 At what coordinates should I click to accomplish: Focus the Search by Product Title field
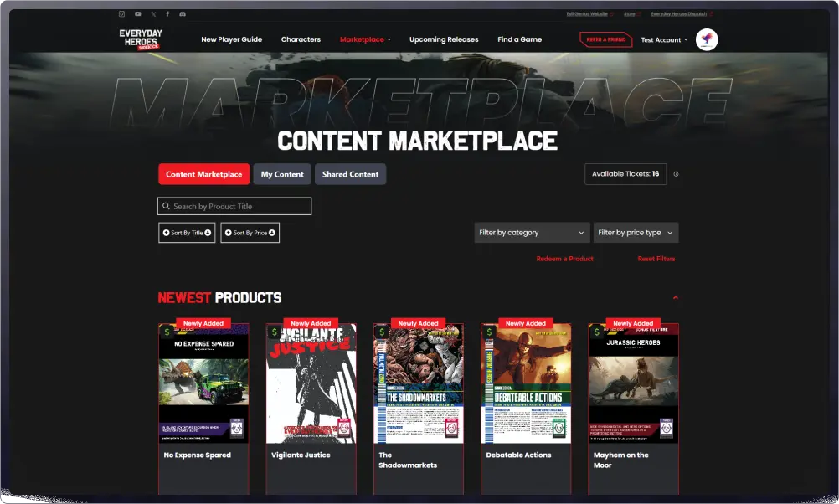(234, 206)
